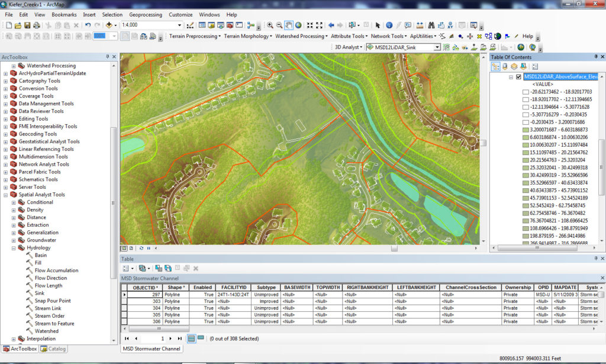Go to first record in table
Viewport: 606px width, 364px height.
127,339
